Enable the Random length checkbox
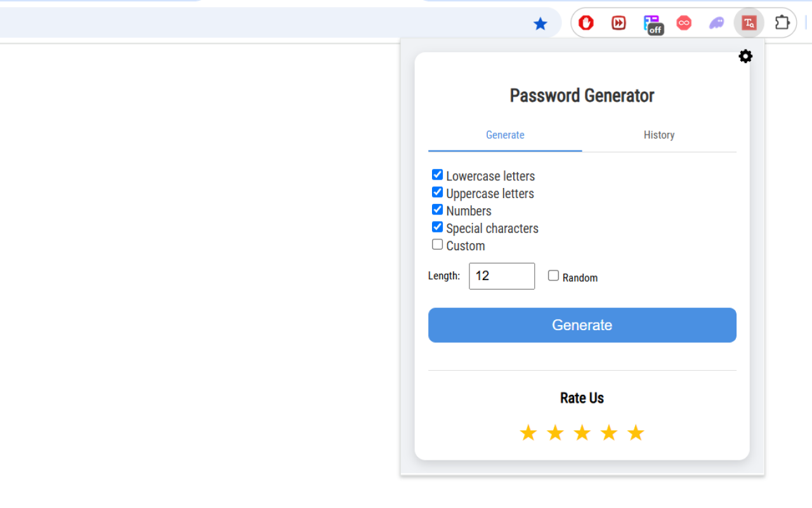Screen dimensions: 812x508 554,276
